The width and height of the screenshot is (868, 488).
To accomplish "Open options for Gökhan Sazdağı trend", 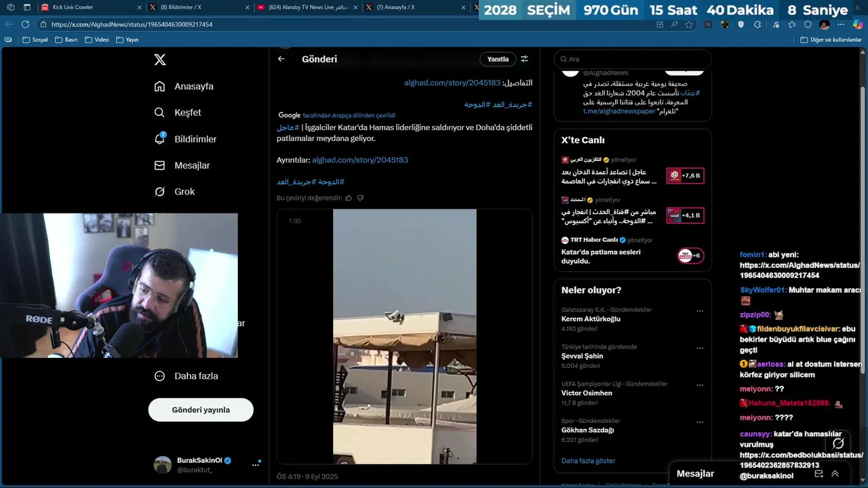I will [700, 422].
